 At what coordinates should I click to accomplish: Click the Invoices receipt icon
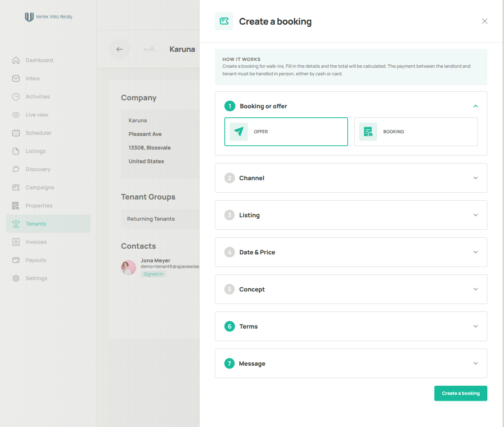(16, 242)
